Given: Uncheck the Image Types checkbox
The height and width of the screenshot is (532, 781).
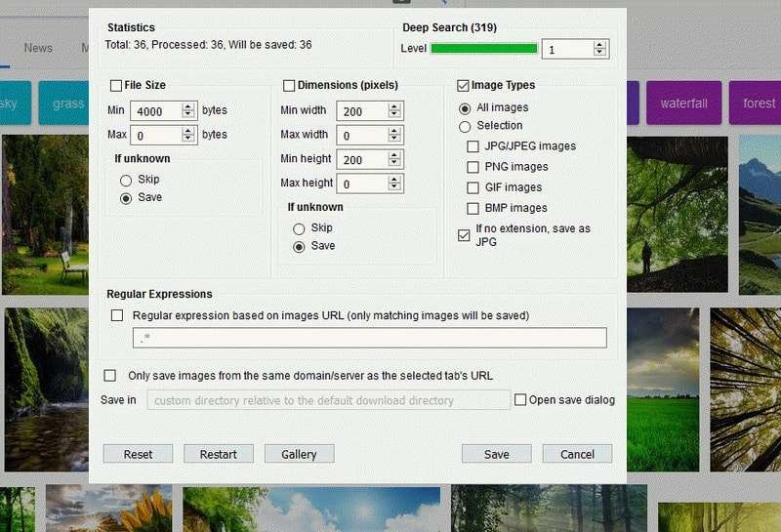Looking at the screenshot, I should click(464, 86).
